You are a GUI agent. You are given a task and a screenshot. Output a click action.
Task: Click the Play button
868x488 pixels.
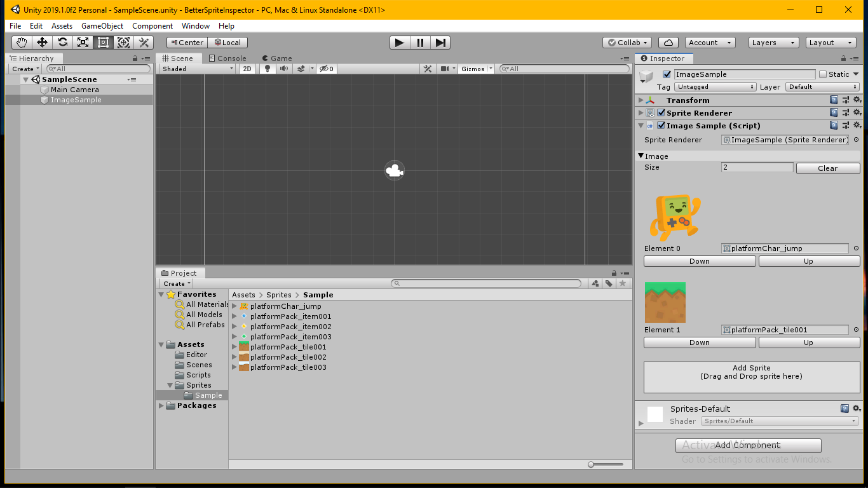click(x=399, y=43)
